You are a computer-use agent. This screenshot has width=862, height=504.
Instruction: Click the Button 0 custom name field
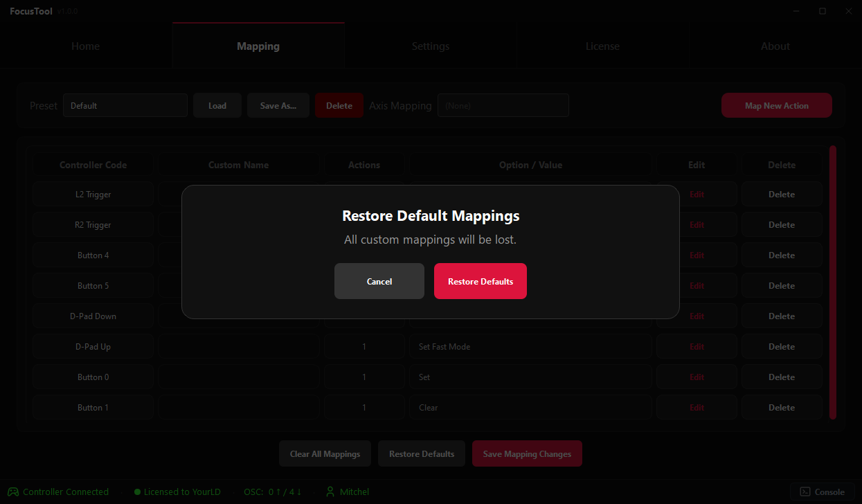(239, 377)
